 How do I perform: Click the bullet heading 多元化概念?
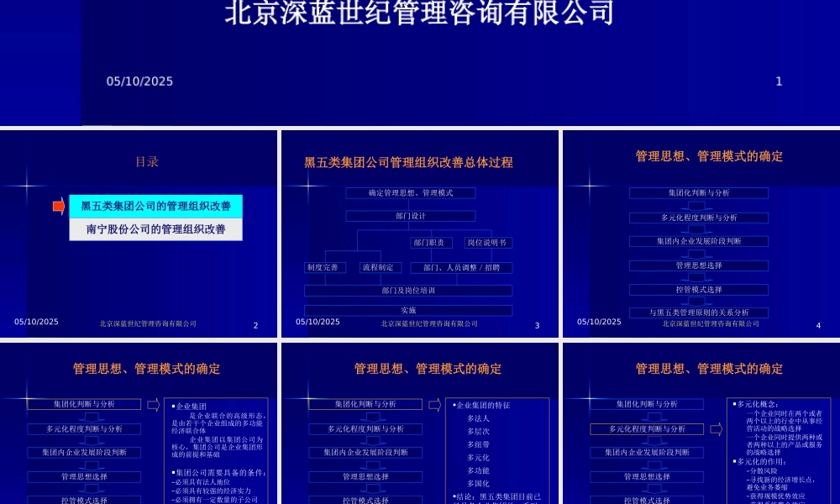tap(755, 404)
